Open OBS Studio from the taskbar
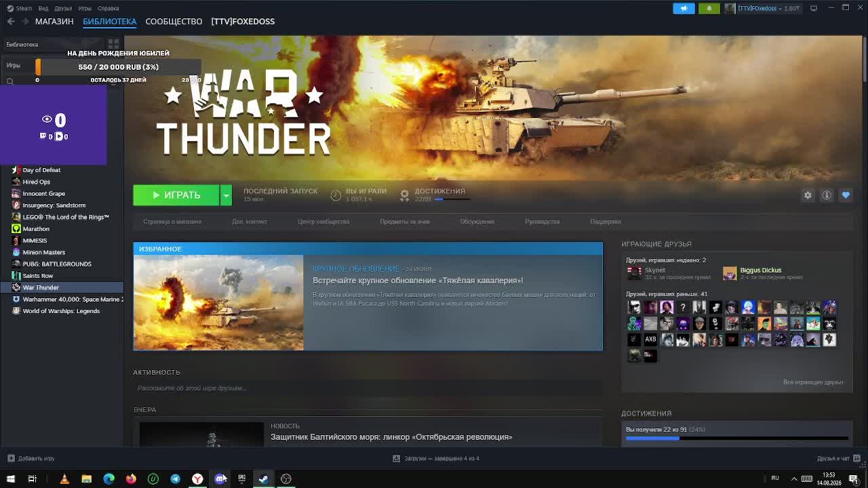 [286, 479]
